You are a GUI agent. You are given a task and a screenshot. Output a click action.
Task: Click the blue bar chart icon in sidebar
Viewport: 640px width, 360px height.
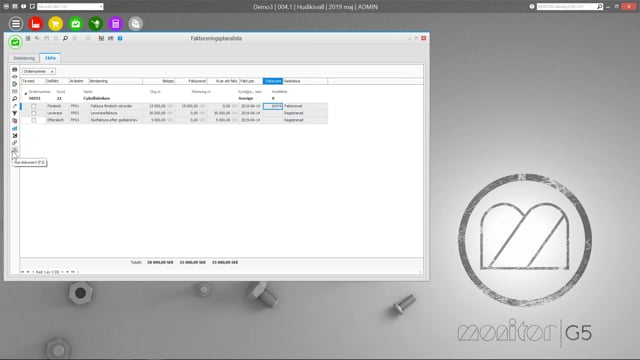15,128
